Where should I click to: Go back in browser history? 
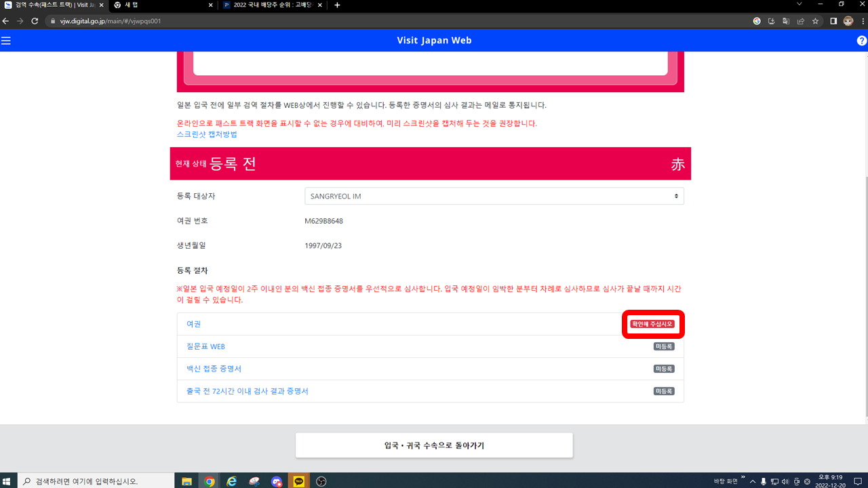click(6, 21)
